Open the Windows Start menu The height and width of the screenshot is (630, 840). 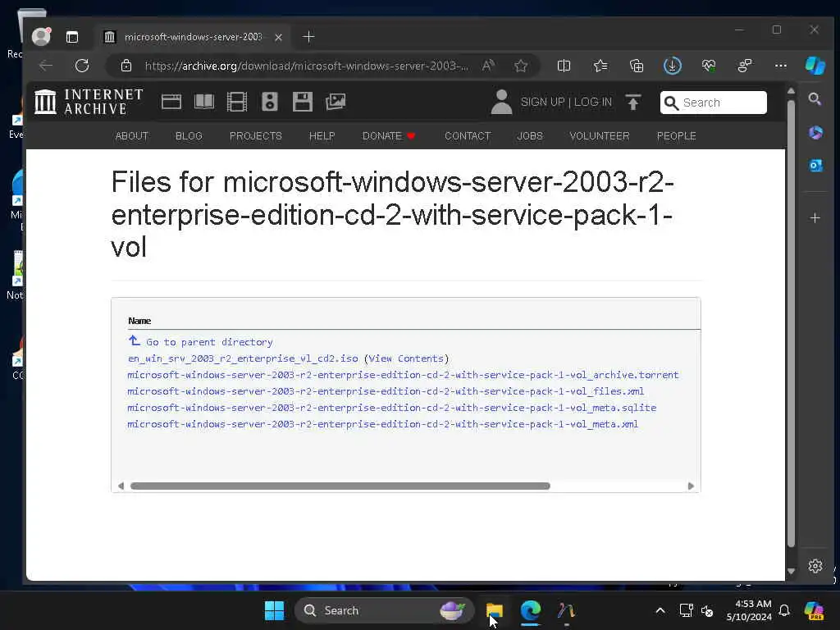click(274, 610)
